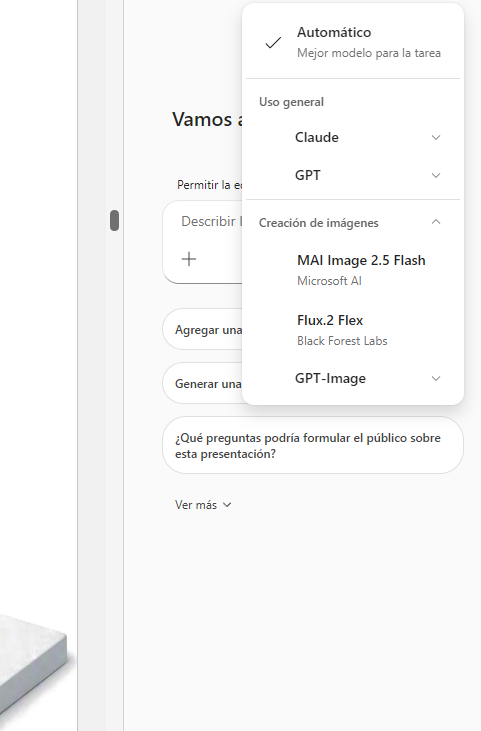The height and width of the screenshot is (731, 481).
Task: Select the audience questions suggestion
Action: (x=313, y=446)
